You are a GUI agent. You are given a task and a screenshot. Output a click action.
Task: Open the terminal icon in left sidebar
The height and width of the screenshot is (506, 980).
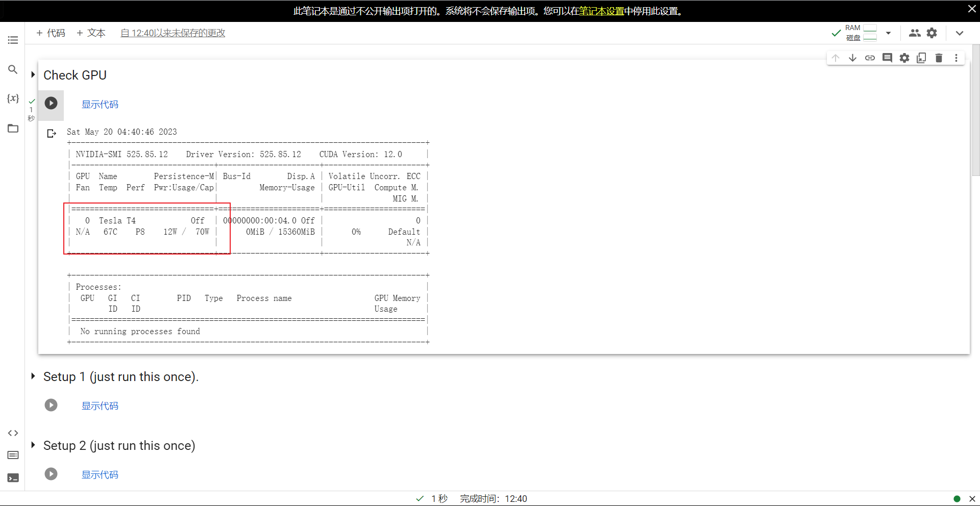point(13,478)
